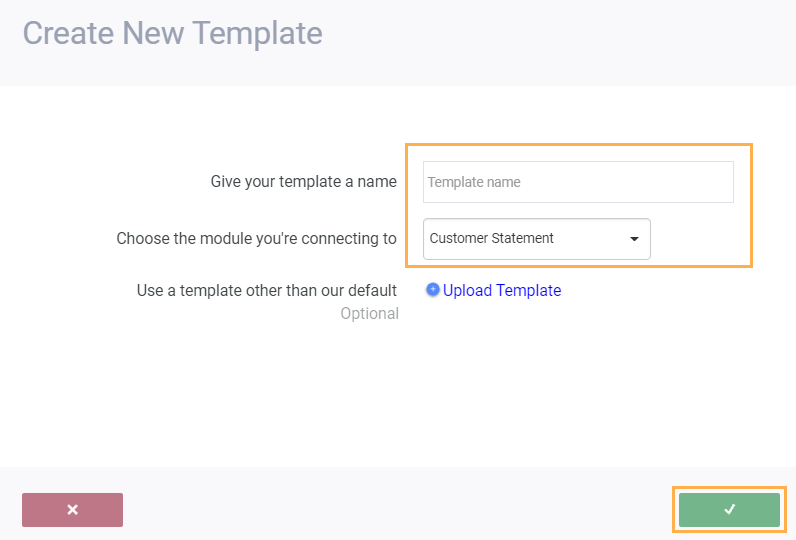This screenshot has width=796, height=540.
Task: Click the Create New Template heading
Action: (x=172, y=33)
